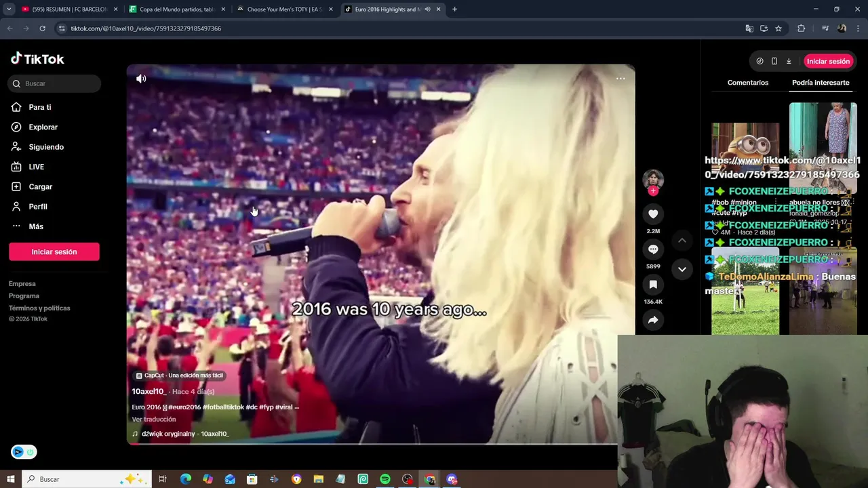This screenshot has width=868, height=488.
Task: Go back in browser history
Action: pos(9,28)
